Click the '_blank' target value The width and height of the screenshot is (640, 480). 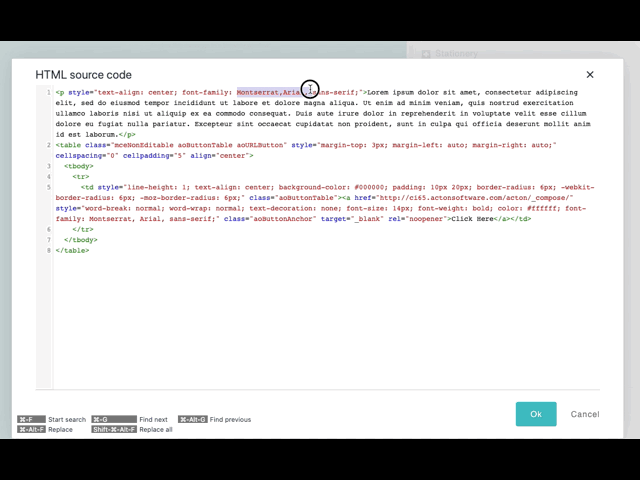point(369,219)
